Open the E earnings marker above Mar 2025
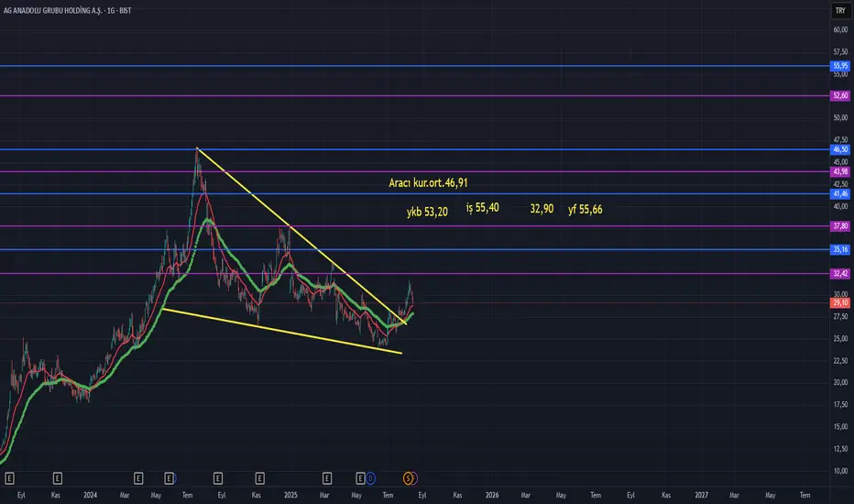Screen dimensions: 854x504 (x=327, y=478)
